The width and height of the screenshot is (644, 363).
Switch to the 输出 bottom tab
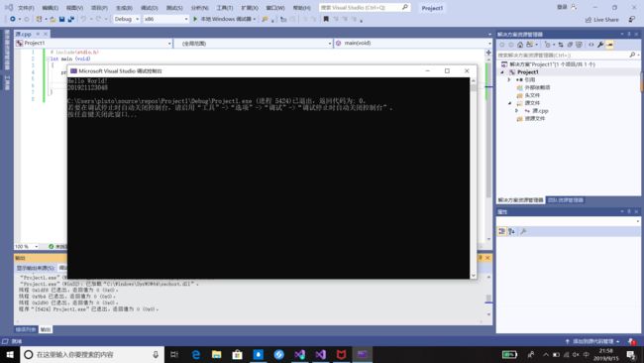[x=46, y=329]
